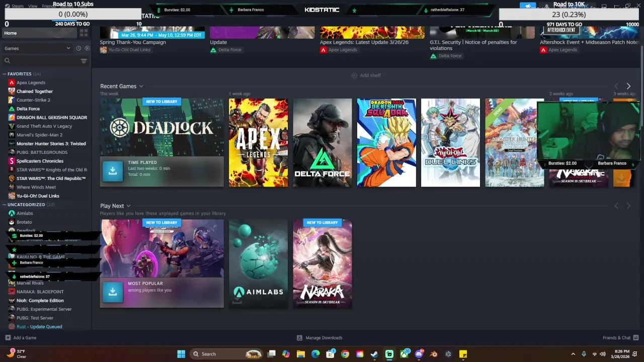The width and height of the screenshot is (644, 362).
Task: Select Delta Force in the favorites list
Action: click(x=28, y=109)
